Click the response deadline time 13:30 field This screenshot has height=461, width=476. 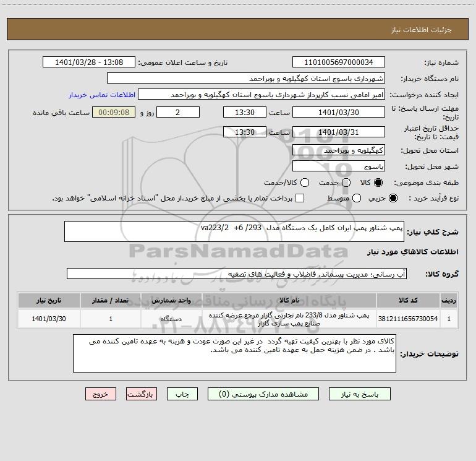245,112
